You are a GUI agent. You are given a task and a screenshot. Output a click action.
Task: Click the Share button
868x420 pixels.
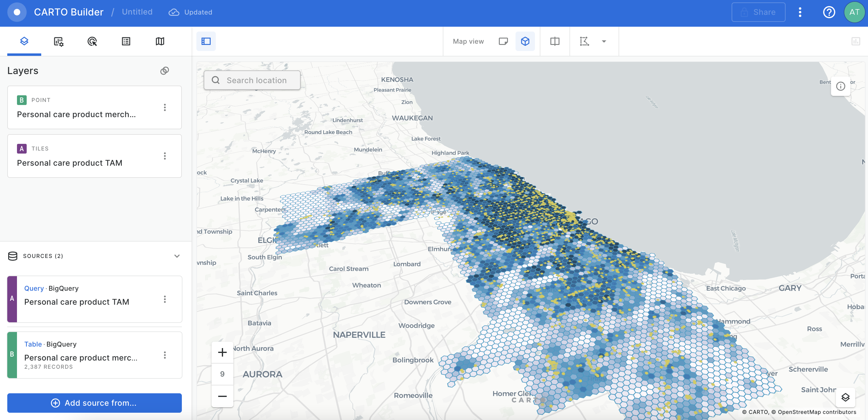pos(758,12)
